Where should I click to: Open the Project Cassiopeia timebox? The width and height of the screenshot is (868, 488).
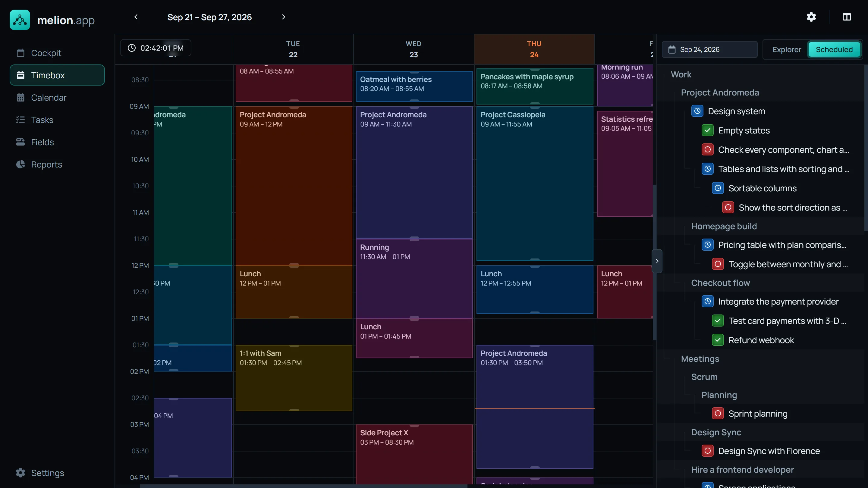pyautogui.click(x=535, y=183)
